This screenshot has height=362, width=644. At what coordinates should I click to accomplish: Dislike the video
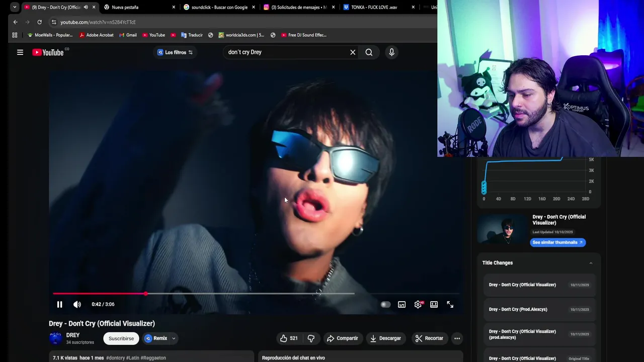point(311,338)
